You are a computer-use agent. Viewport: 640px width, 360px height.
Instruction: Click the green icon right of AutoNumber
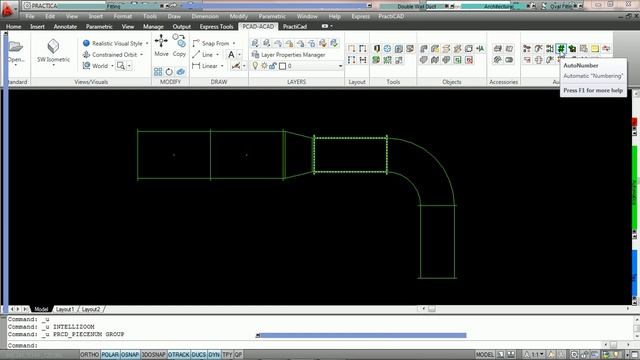click(573, 49)
